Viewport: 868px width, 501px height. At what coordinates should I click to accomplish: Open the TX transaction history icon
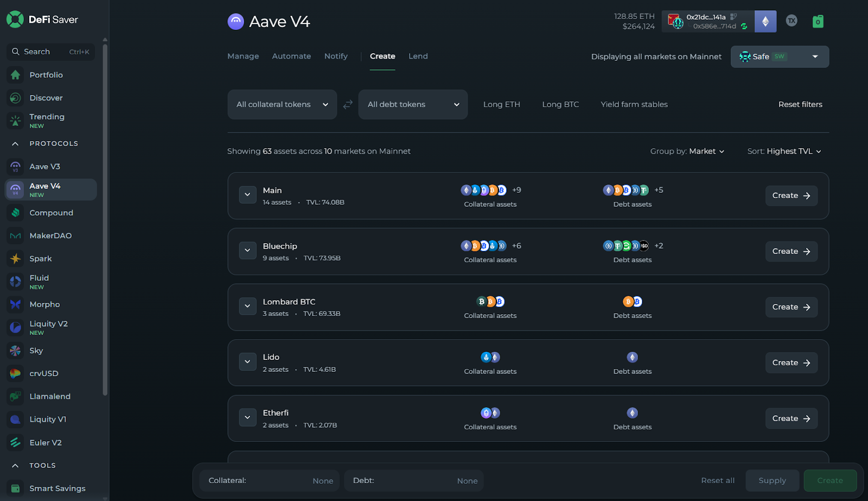792,21
